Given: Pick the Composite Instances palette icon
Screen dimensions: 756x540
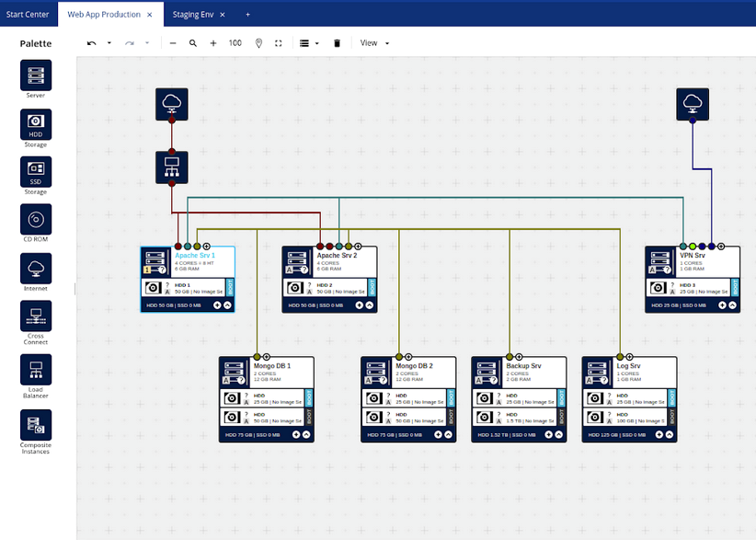Looking at the screenshot, I should (36, 425).
